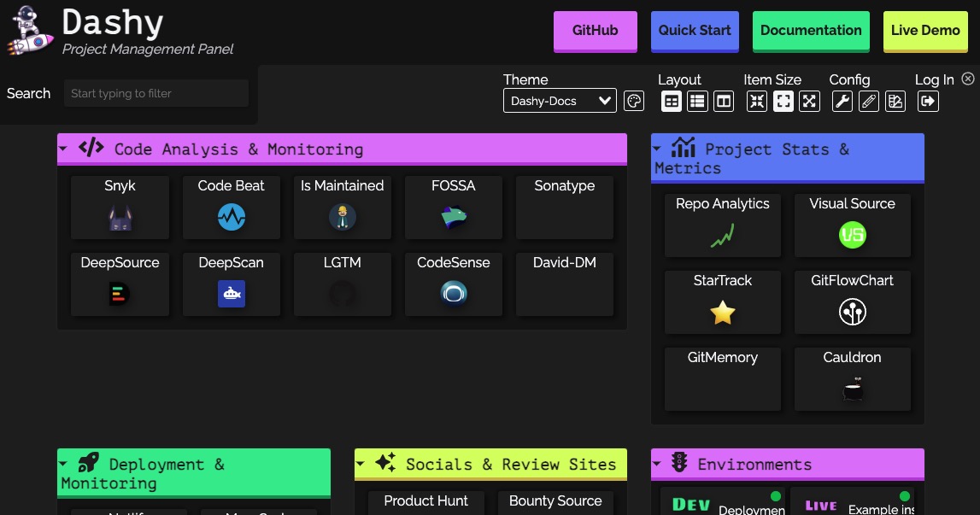Screen dimensions: 980x515
Task: Open the Snyk service tile
Action: (120, 208)
